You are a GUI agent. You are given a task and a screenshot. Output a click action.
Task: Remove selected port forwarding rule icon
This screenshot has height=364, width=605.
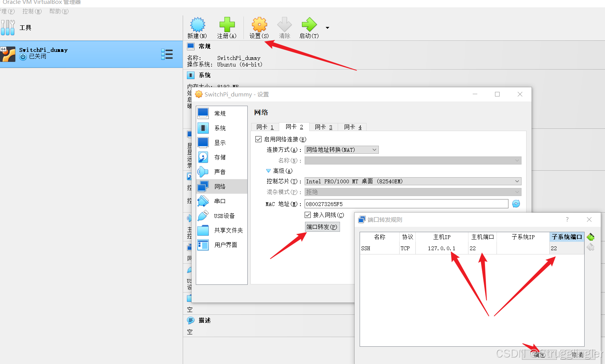tap(591, 247)
